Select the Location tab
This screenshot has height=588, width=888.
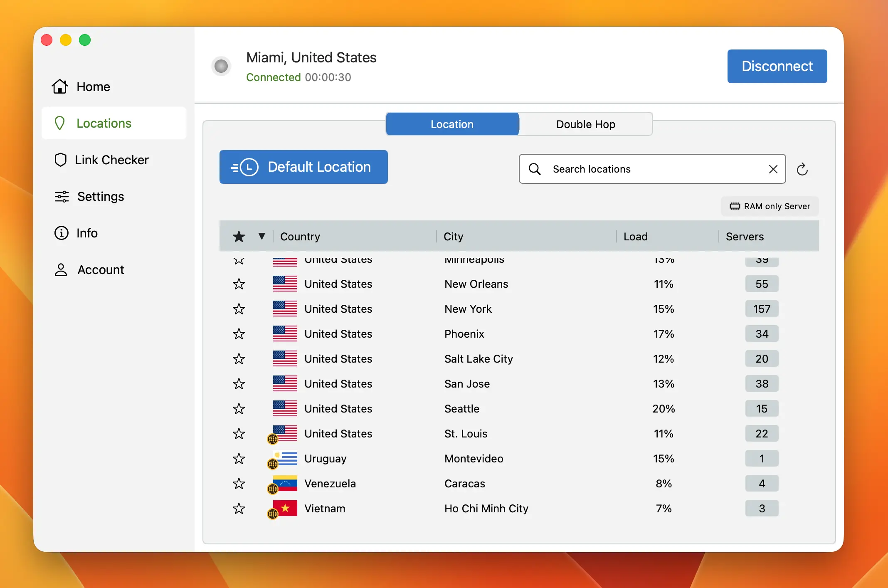(451, 124)
